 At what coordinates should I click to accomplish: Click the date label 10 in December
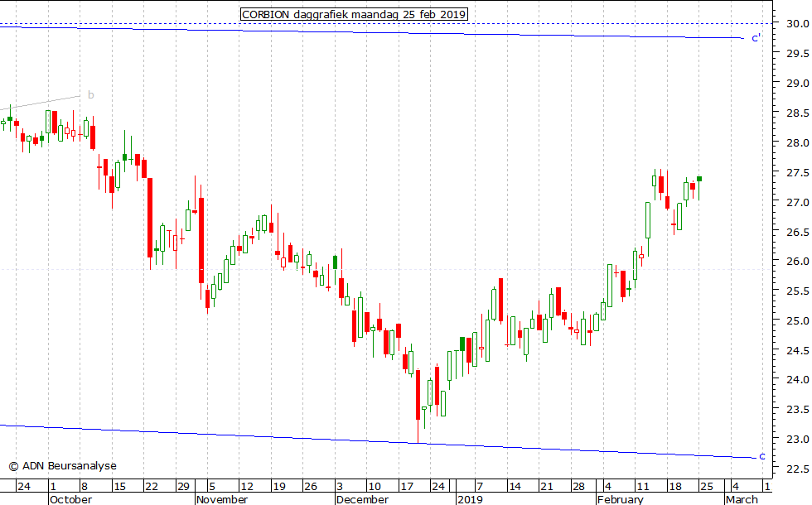click(374, 487)
